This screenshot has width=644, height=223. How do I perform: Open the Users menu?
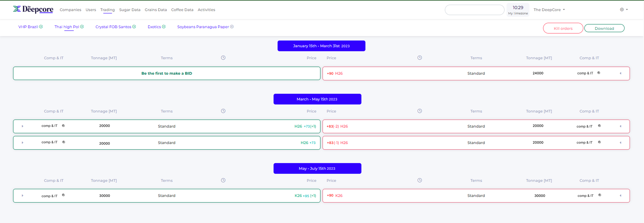point(91,10)
